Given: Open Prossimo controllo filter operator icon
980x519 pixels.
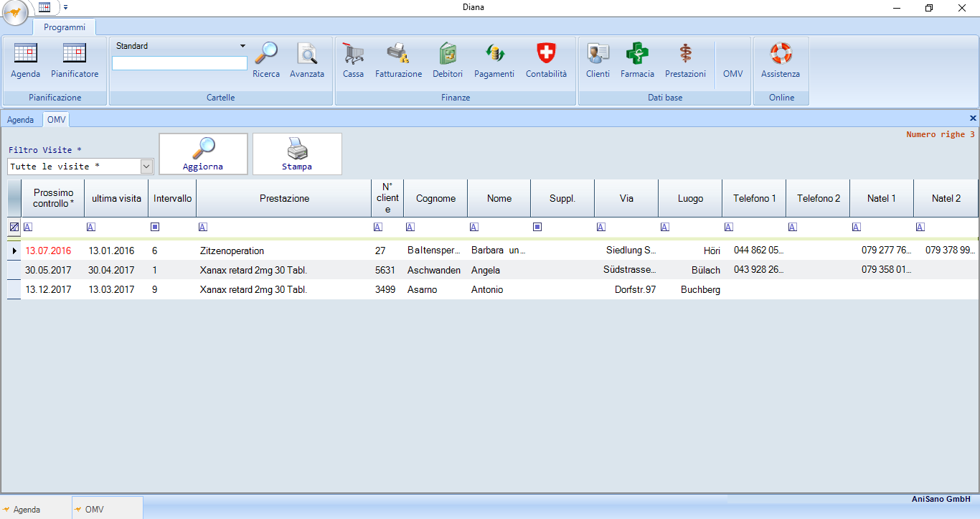Looking at the screenshot, I should (x=28, y=227).
